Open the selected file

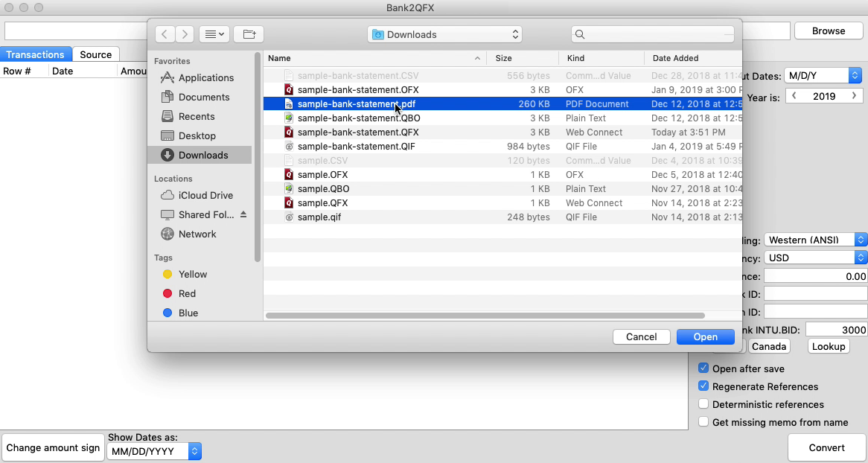click(705, 336)
